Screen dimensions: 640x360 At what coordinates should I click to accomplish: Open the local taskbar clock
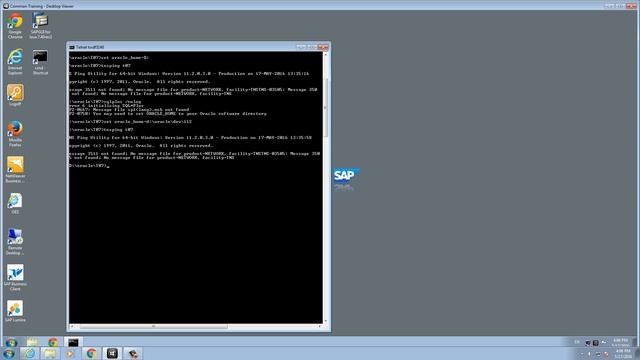[623, 353]
